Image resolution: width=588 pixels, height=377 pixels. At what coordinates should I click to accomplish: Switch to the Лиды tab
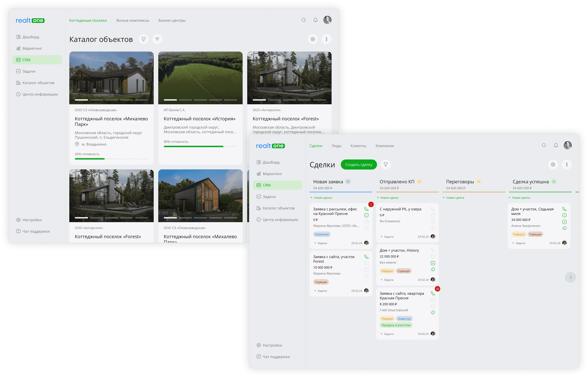(x=336, y=146)
